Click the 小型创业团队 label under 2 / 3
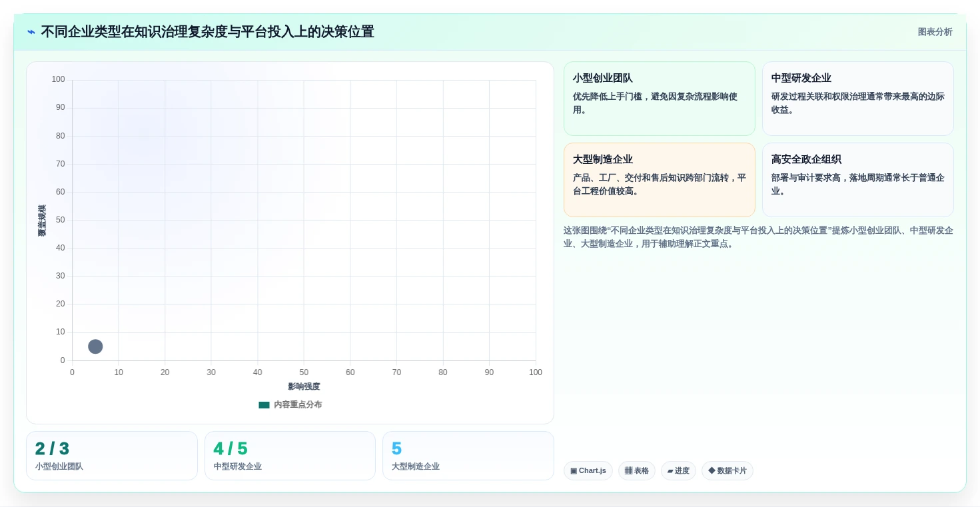Image resolution: width=980 pixels, height=507 pixels. pyautogui.click(x=59, y=467)
